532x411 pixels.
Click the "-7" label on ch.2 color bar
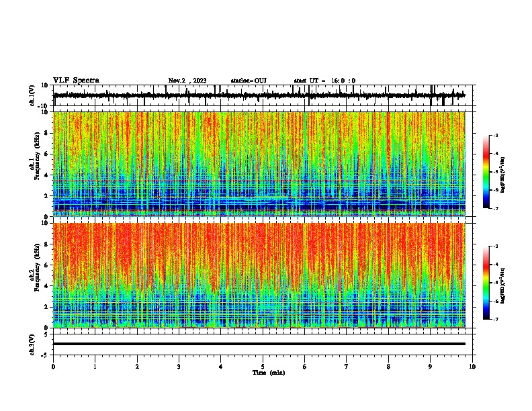pos(495,319)
